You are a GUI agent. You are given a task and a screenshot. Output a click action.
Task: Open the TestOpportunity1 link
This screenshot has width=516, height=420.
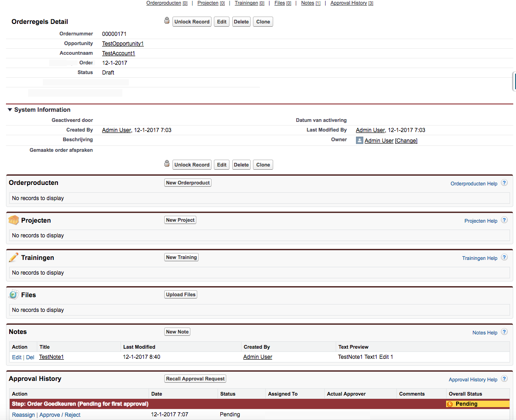coord(123,43)
